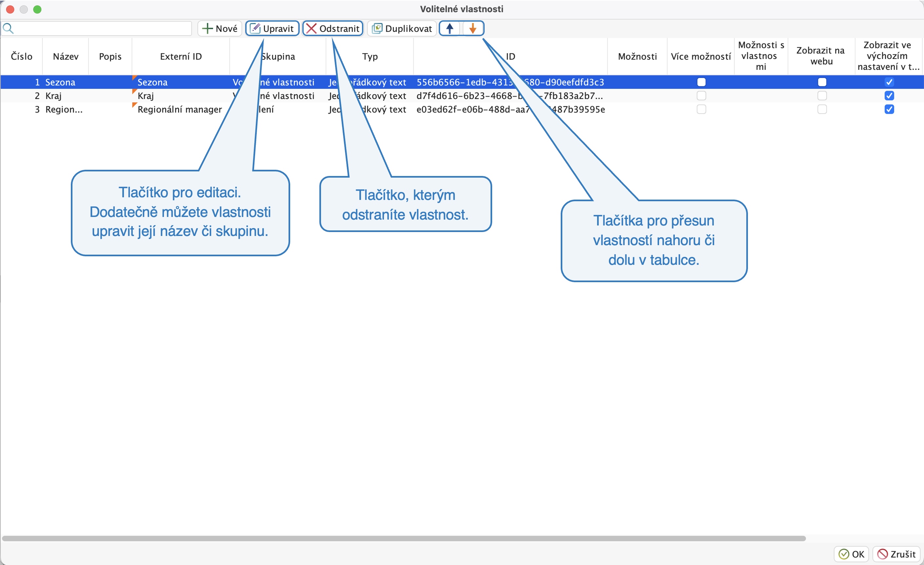Cancel with the Zrušit button

click(897, 554)
